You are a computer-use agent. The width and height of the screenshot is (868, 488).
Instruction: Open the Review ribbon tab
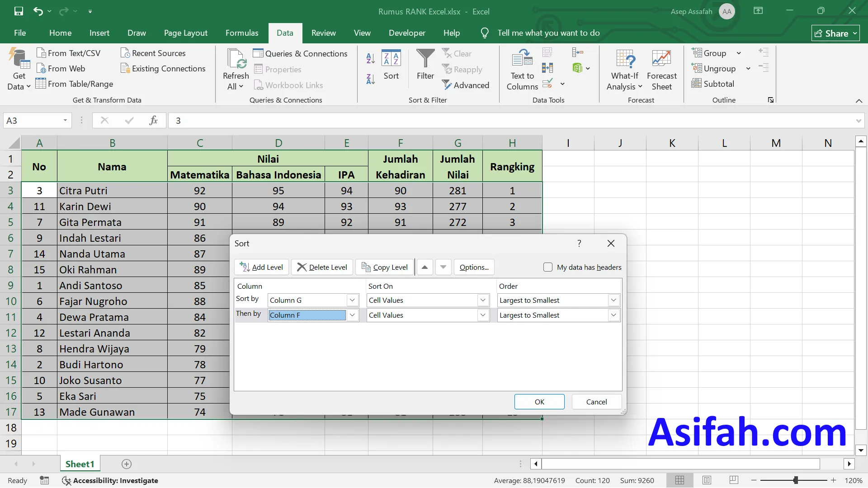(x=323, y=33)
